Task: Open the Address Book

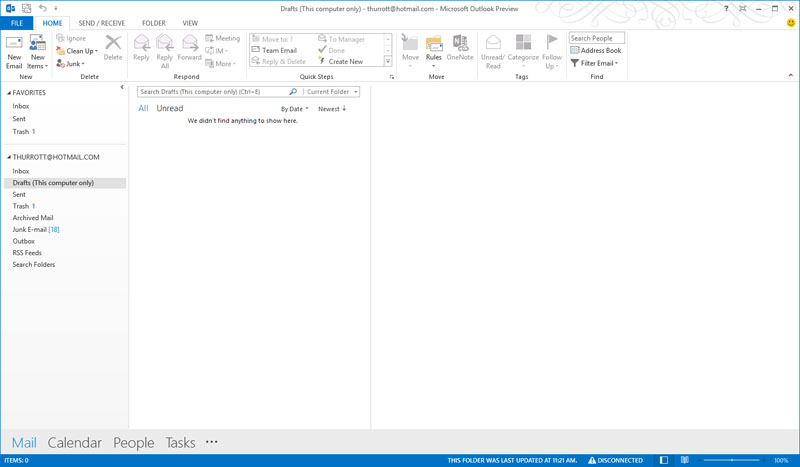Action: 595,51
